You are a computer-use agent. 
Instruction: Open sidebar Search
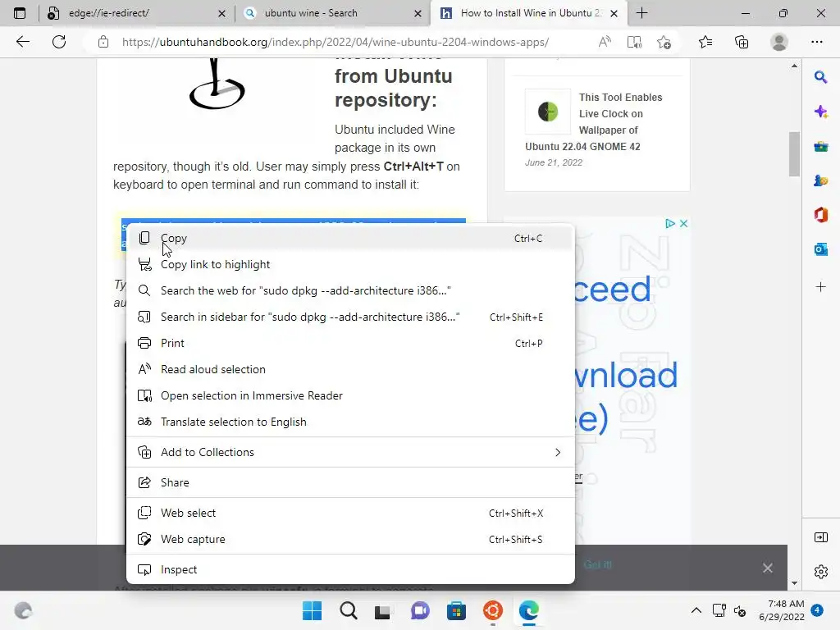820,77
